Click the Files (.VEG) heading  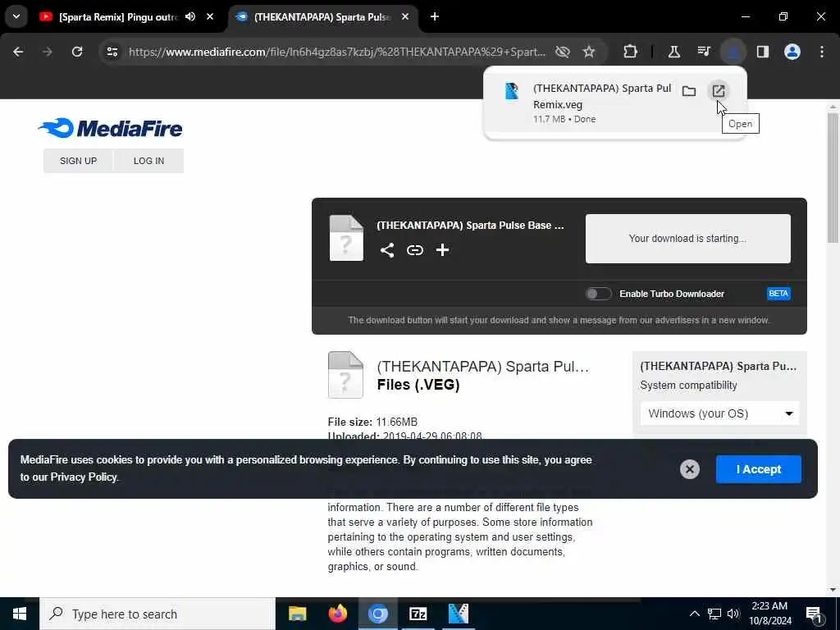coord(418,385)
